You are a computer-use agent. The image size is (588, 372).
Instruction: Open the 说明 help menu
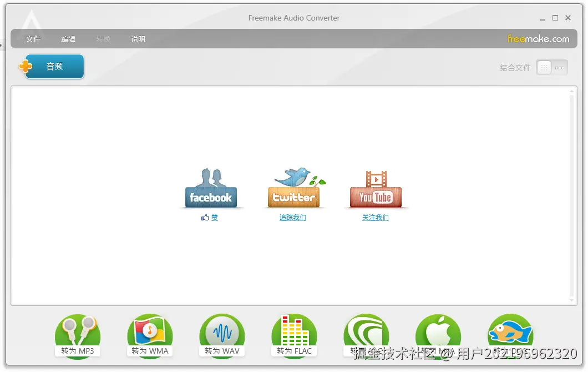[x=138, y=39]
